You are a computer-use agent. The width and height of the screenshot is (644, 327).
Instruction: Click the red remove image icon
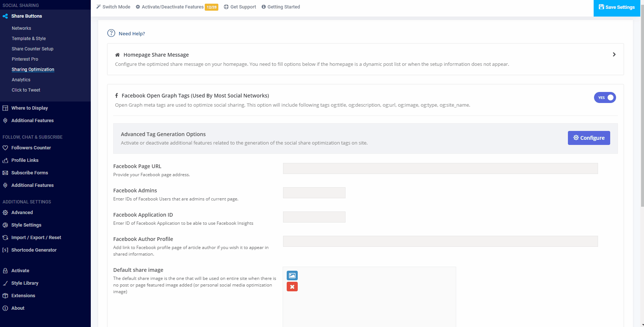point(292,287)
